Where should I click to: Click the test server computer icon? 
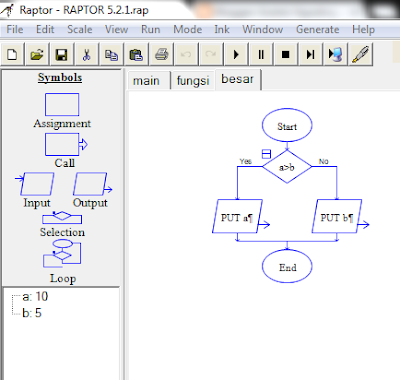tap(335, 54)
